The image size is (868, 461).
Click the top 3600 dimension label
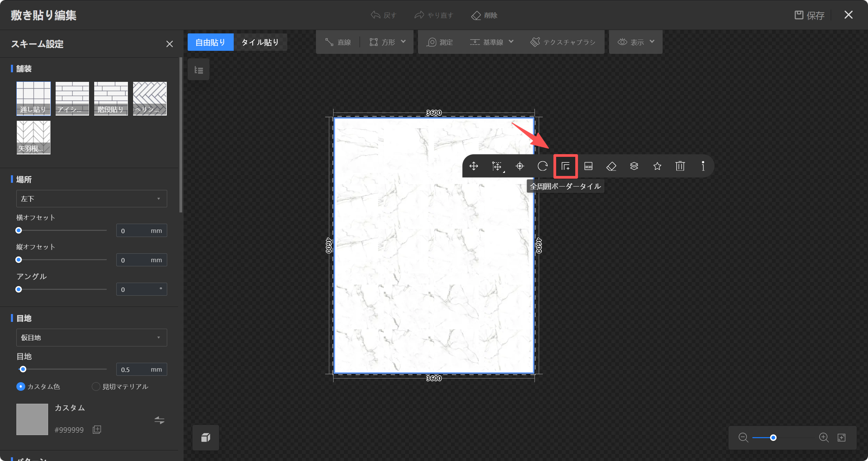click(x=434, y=113)
